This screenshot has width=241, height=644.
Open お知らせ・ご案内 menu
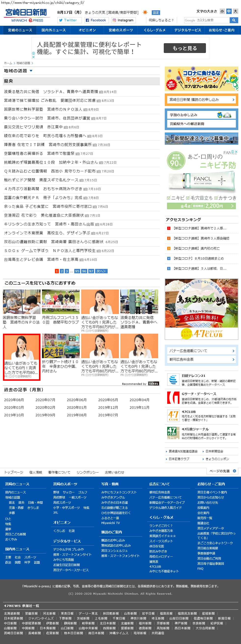click(x=221, y=30)
